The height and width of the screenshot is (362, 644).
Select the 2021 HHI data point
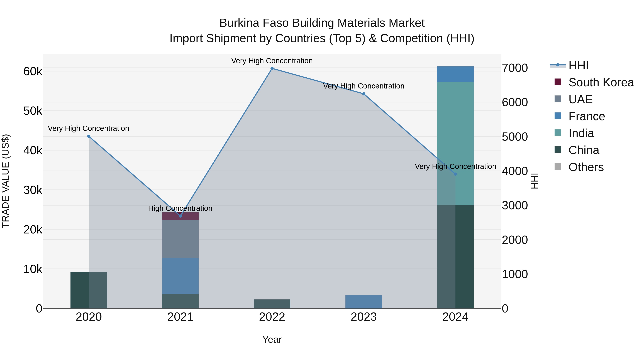pyautogui.click(x=180, y=216)
